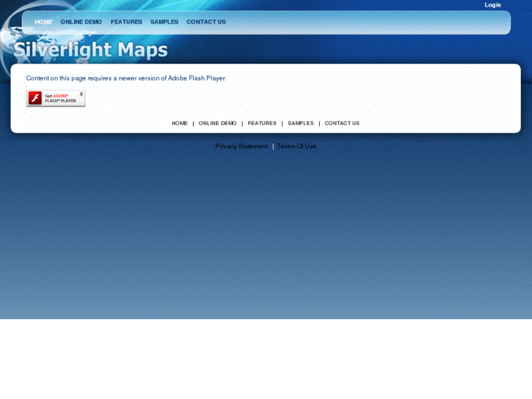This screenshot has width=532, height=399.
Task: Click the Flash Player version required message
Action: [x=126, y=78]
